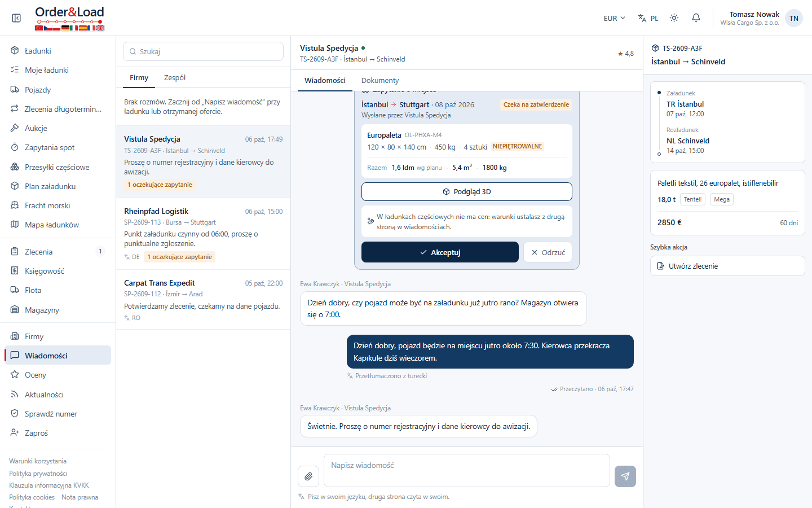Open Magazyny section
The image size is (812, 508).
pos(57,310)
